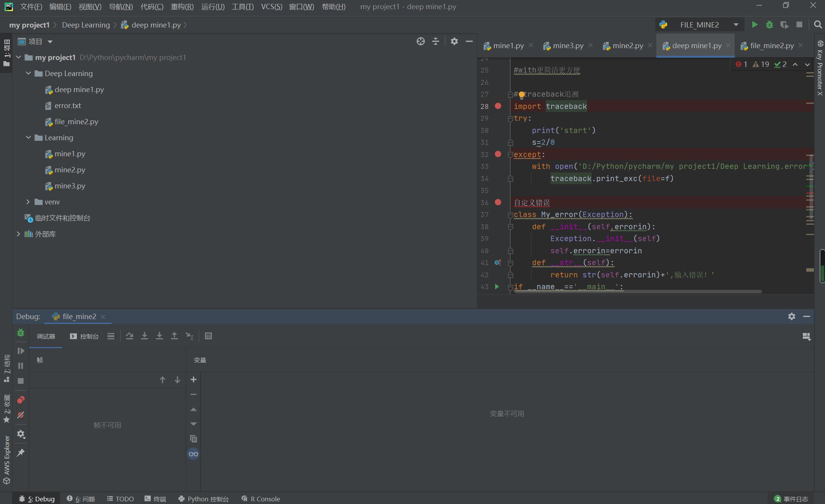Collapse Deep Learning folder
The width and height of the screenshot is (825, 504).
(28, 73)
